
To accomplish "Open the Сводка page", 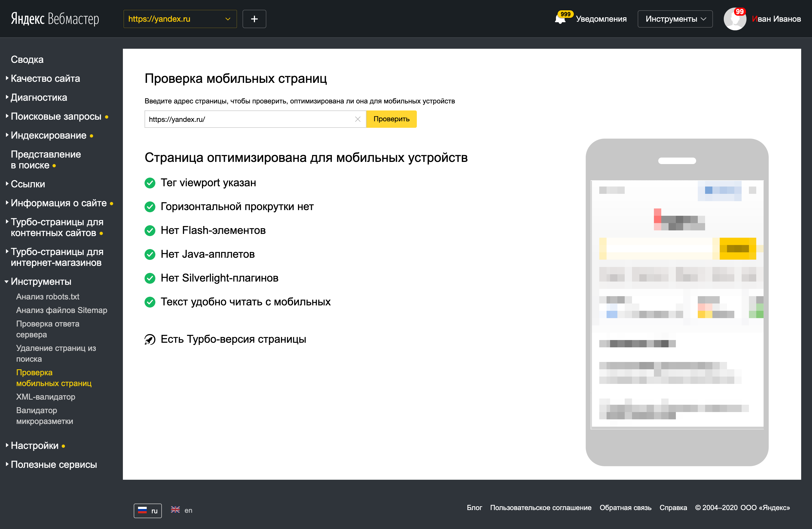I will (27, 60).
